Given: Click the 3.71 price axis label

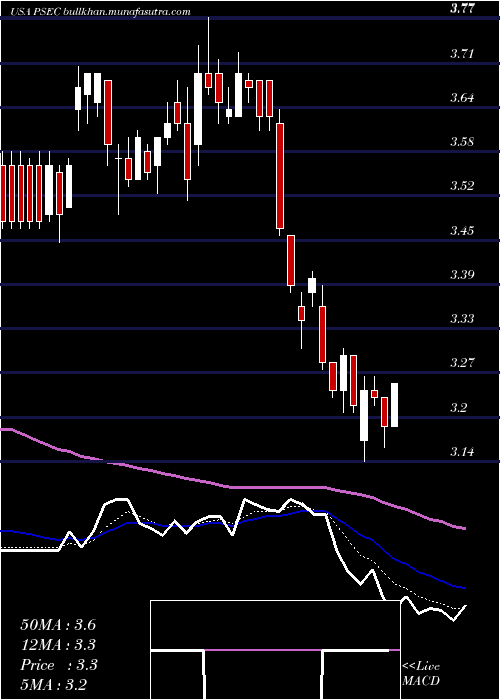Looking at the screenshot, I should 462,54.
